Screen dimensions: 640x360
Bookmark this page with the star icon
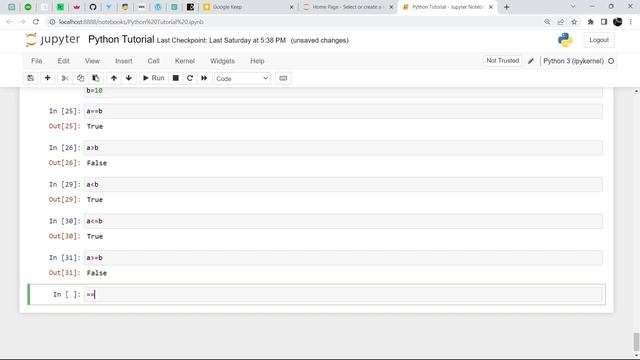pos(574,22)
